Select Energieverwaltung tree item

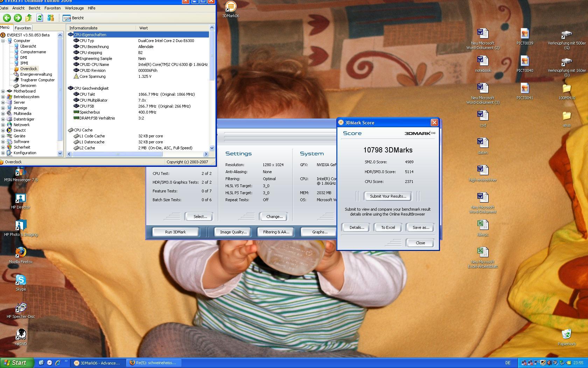tap(36, 74)
